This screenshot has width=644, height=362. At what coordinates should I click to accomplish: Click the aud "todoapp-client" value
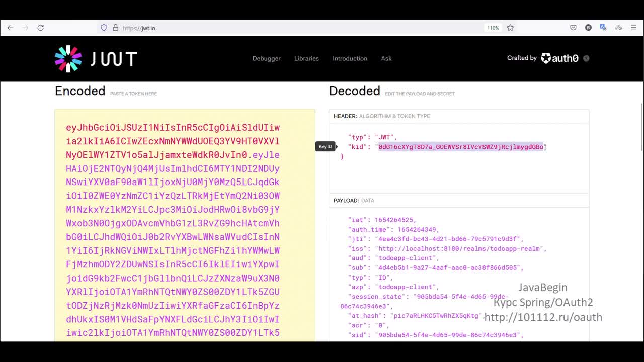407,258
